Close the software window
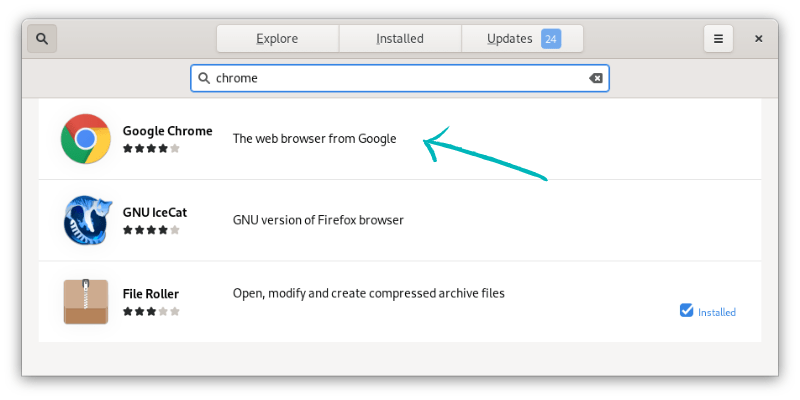Screen dimensions: 800x400 point(759,39)
